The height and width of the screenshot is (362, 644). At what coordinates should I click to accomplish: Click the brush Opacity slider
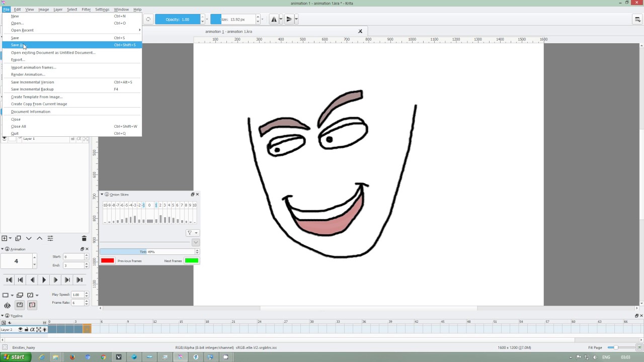click(x=178, y=20)
